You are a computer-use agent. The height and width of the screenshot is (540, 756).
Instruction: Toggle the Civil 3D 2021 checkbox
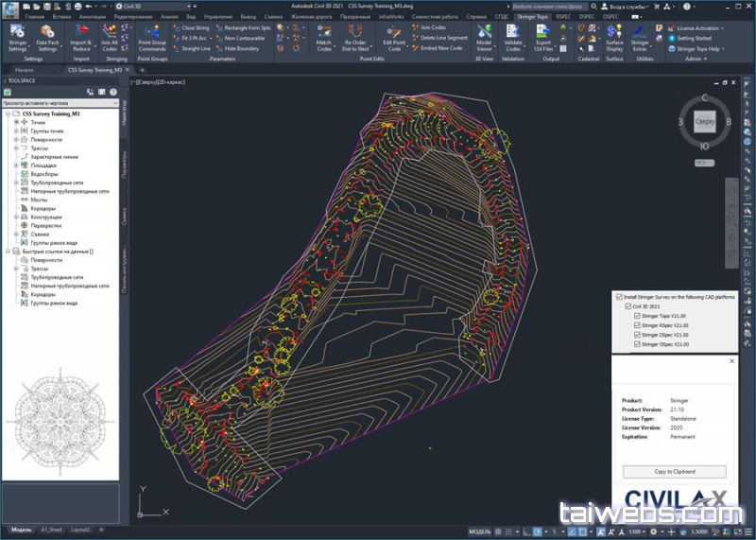628,306
